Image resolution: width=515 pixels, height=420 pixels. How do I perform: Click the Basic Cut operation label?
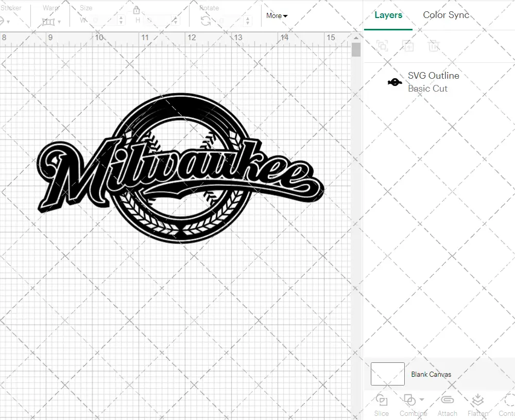click(x=427, y=89)
